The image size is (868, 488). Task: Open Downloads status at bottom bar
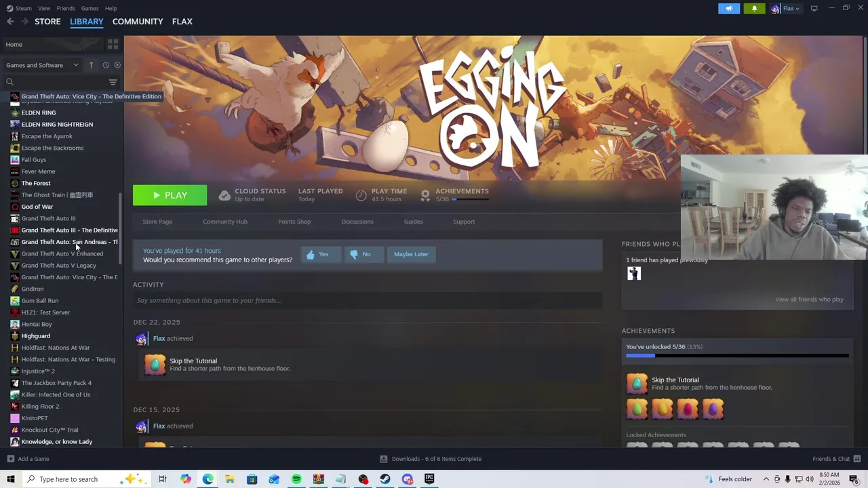(x=431, y=459)
